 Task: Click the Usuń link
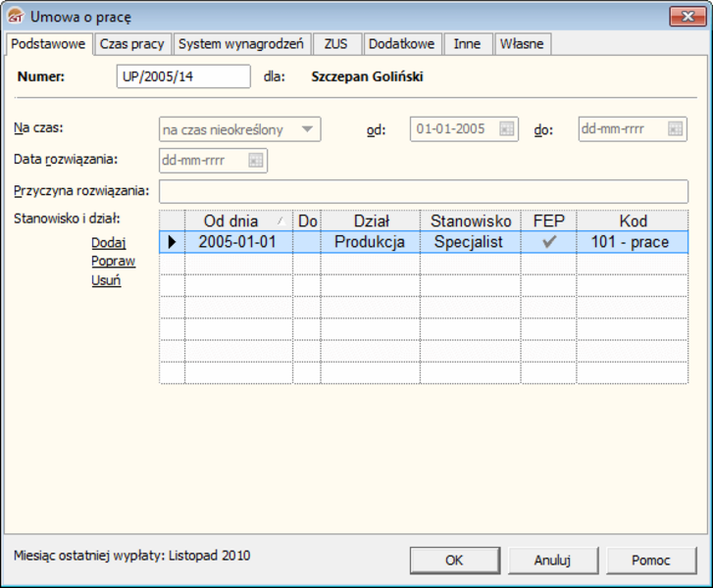point(106,281)
